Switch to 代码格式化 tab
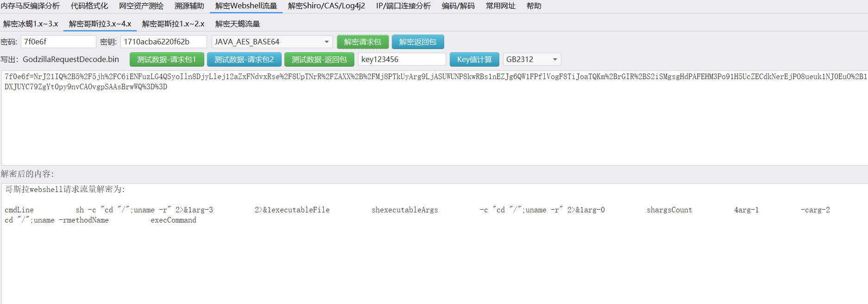 [x=89, y=6]
